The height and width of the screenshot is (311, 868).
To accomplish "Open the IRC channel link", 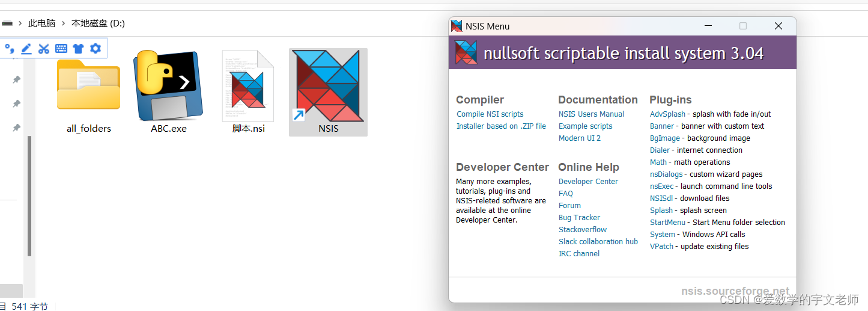I will pyautogui.click(x=578, y=254).
